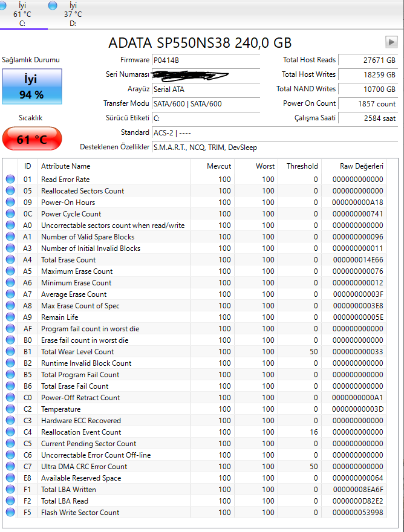Click the Arayüz field showing Serial ATA
404x532 pixels.
206,89
